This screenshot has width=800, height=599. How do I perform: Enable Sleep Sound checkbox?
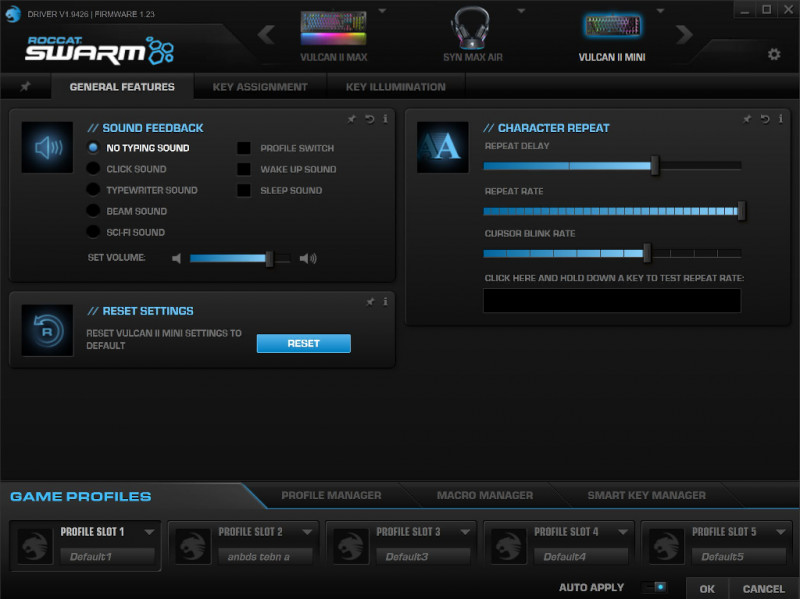coord(244,190)
